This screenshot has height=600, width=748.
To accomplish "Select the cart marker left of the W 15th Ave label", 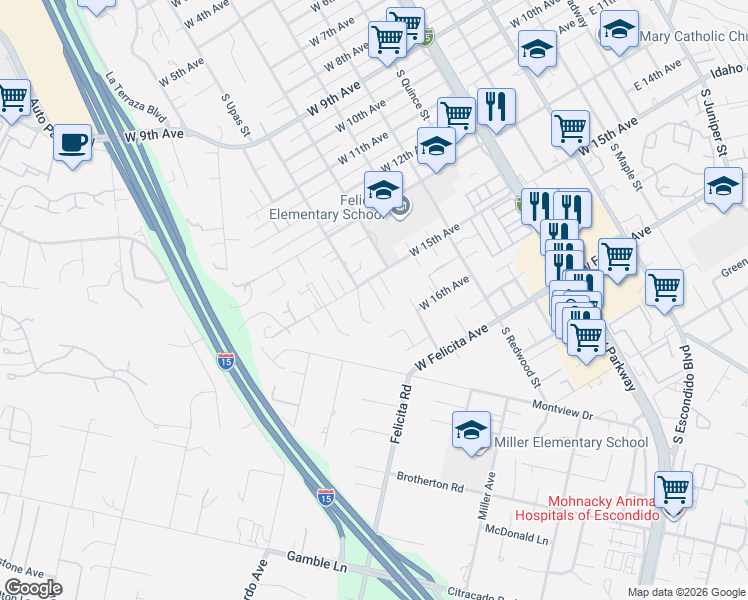I will pos(570,130).
